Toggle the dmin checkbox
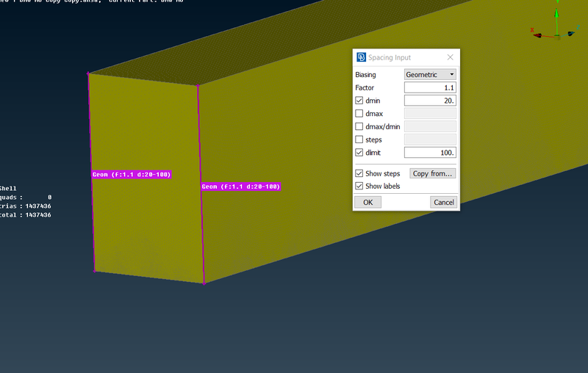Image resolution: width=588 pixels, height=373 pixels. pyautogui.click(x=359, y=101)
